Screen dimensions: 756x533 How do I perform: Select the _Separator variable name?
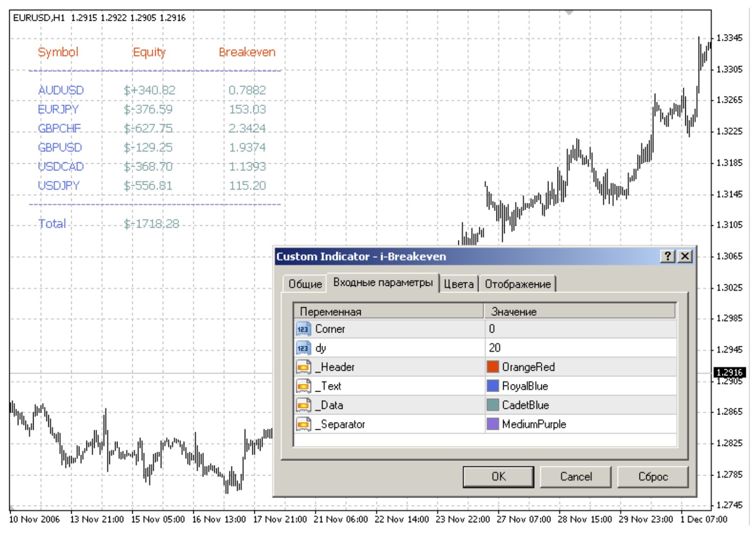click(x=340, y=425)
